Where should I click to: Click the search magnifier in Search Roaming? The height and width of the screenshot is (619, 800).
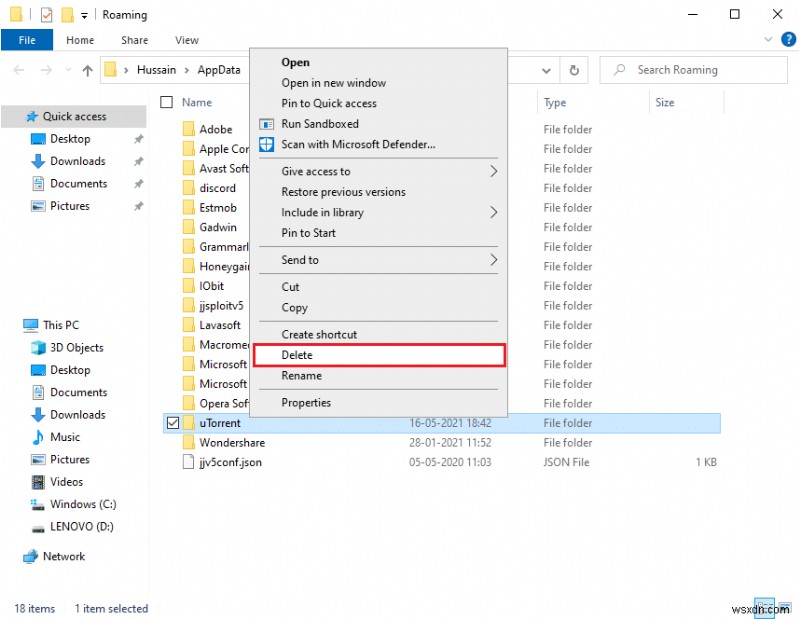[x=620, y=70]
